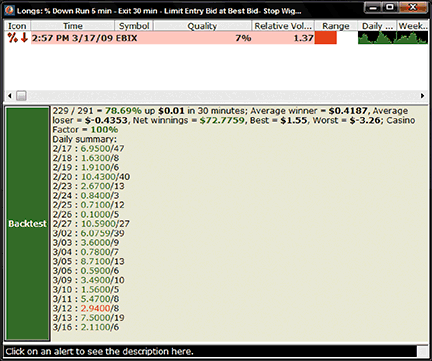The width and height of the screenshot is (432, 361).
Task: Sort by the Time column header
Action: [x=73, y=26]
